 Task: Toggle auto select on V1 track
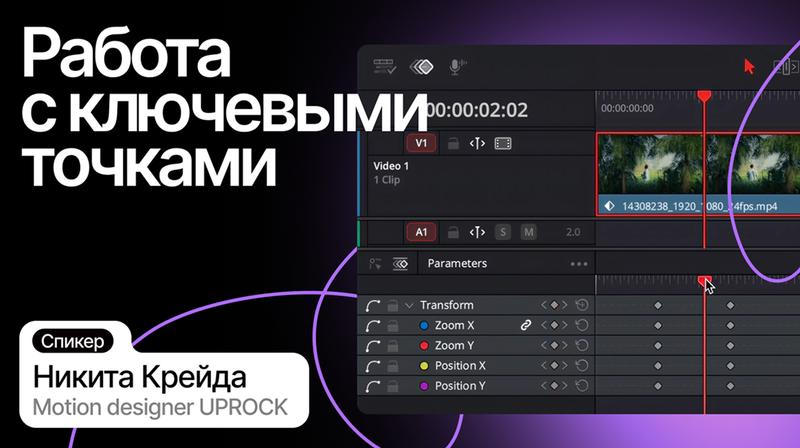coord(477,144)
